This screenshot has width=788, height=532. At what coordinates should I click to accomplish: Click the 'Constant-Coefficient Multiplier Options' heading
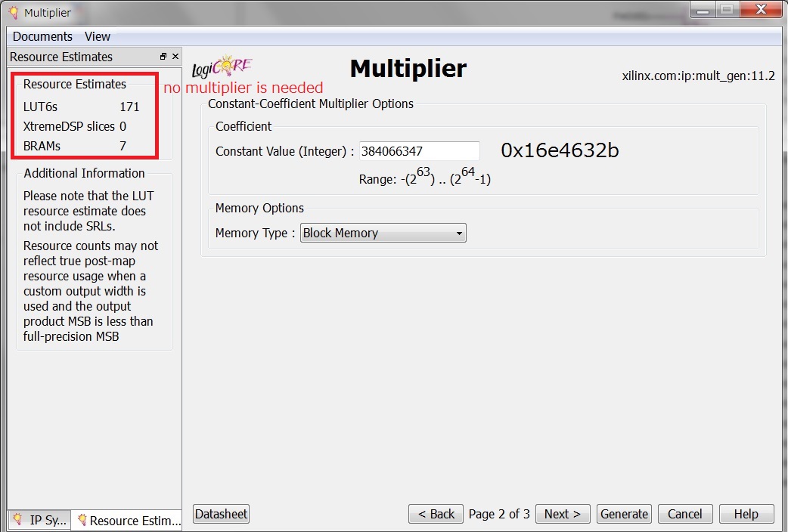pyautogui.click(x=311, y=104)
